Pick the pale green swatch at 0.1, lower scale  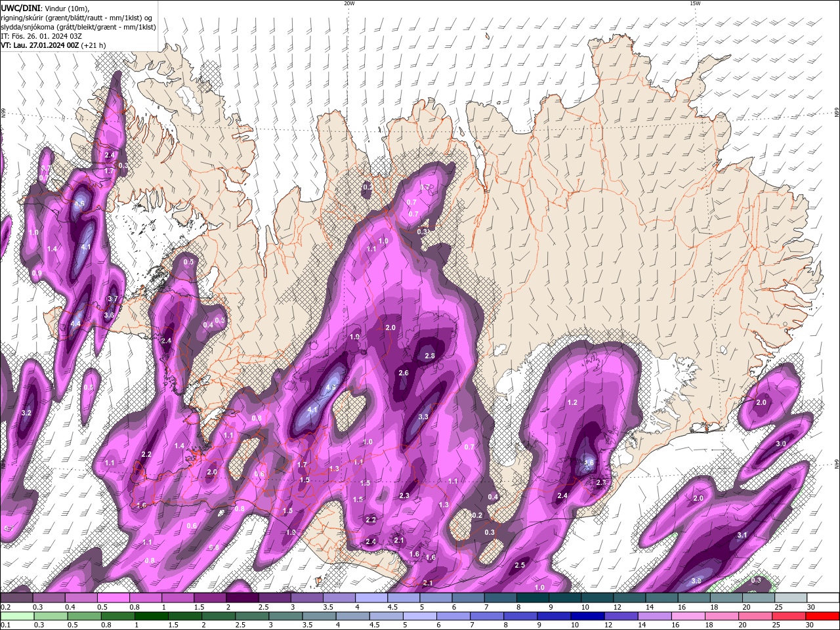click(16, 616)
